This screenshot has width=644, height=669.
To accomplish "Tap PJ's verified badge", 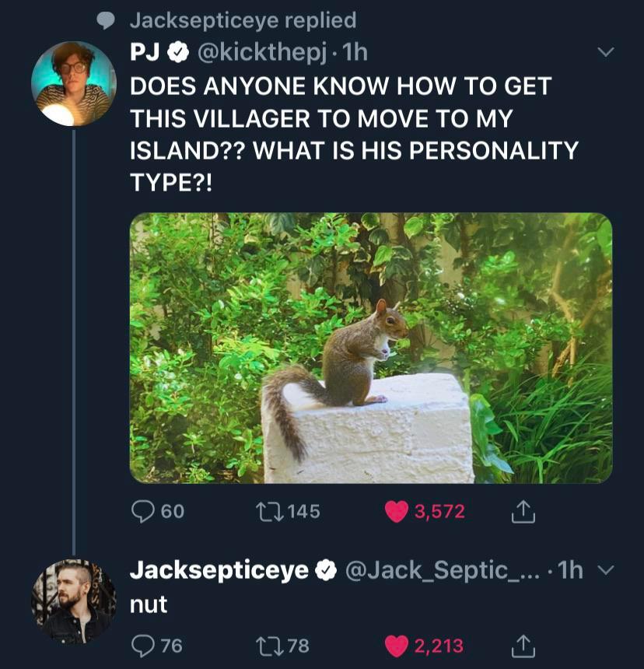I will pos(177,53).
